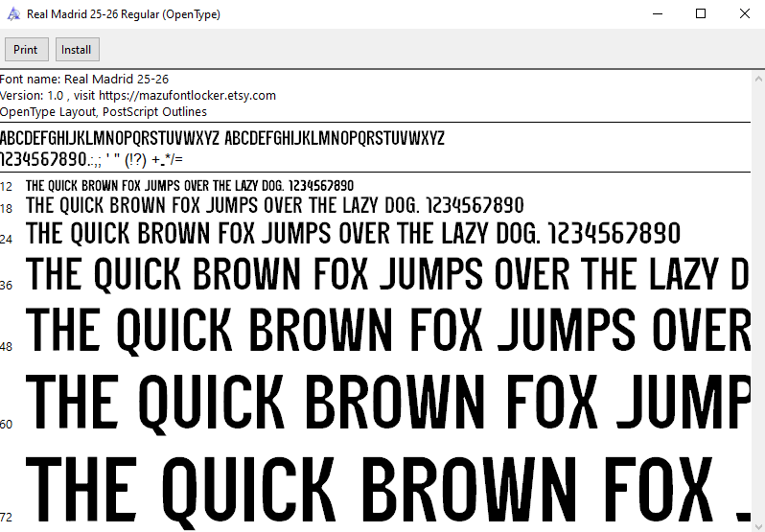Screen dimensions: 765x532
Task: Minimize the font preview window
Action: click(x=657, y=14)
